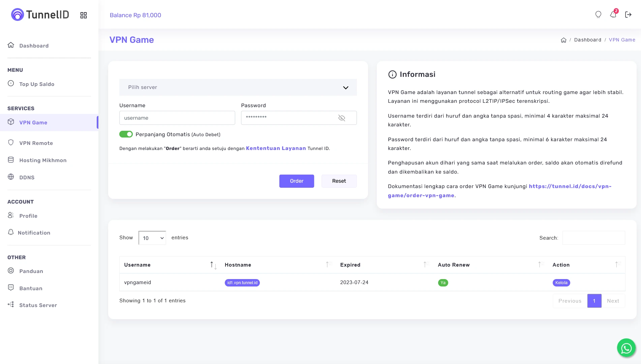Image resolution: width=641 pixels, height=364 pixels.
Task: Click the username input field
Action: point(177,118)
